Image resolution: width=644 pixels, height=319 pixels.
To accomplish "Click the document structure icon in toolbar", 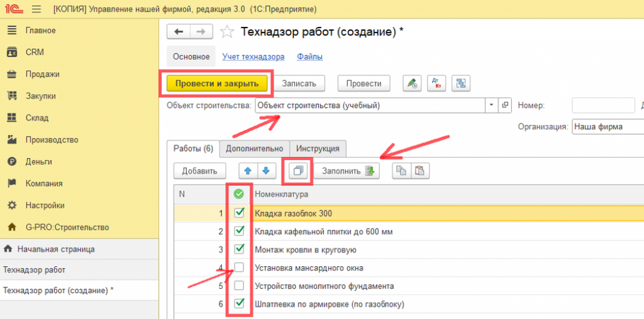I will click(461, 84).
